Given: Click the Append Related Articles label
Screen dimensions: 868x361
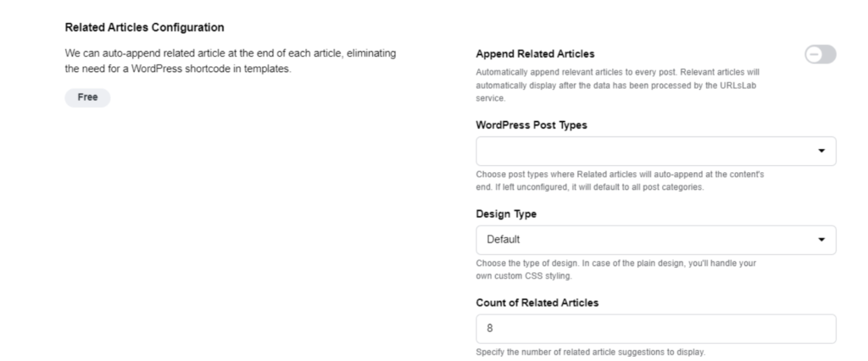Looking at the screenshot, I should (536, 53).
